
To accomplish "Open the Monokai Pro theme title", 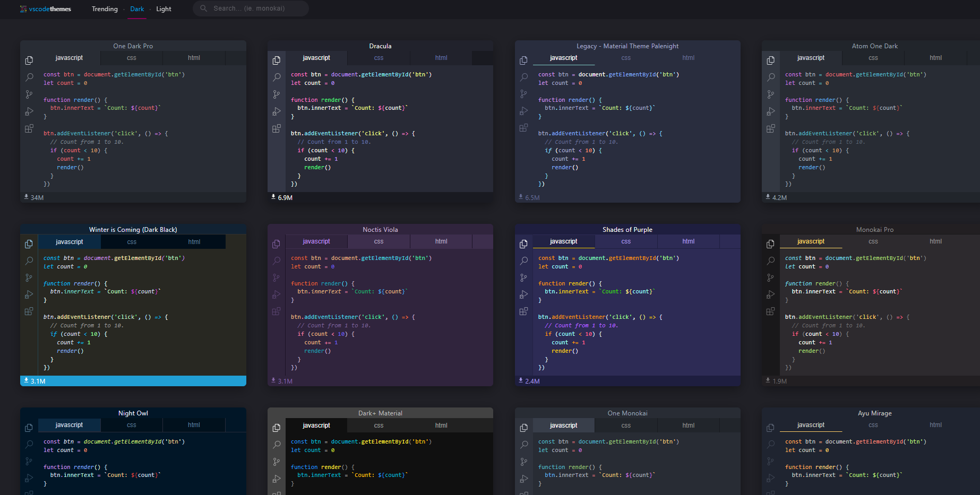I will (875, 230).
